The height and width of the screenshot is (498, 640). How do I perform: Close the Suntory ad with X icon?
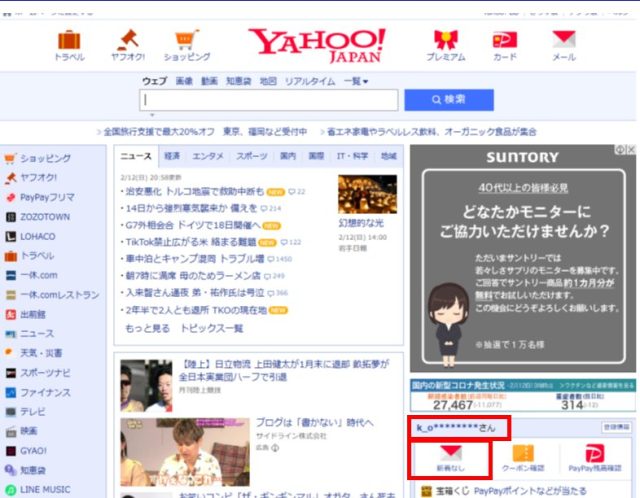(631, 150)
